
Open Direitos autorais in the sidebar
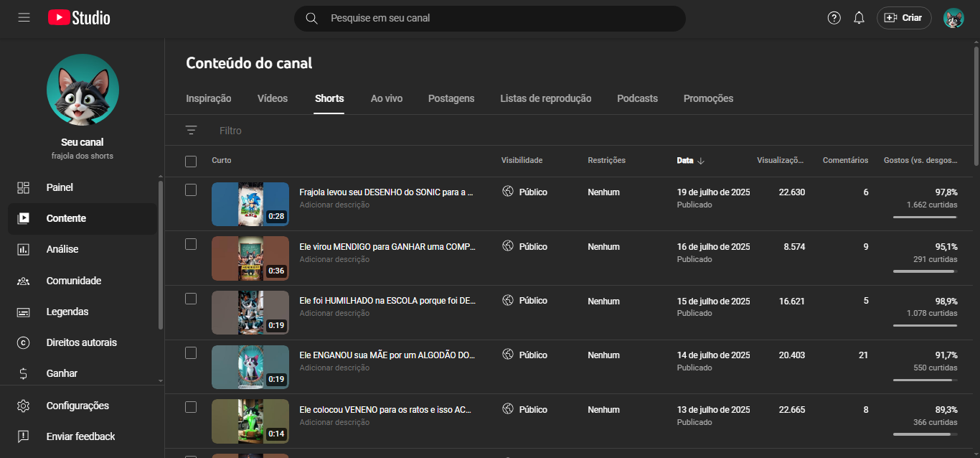pos(81,342)
